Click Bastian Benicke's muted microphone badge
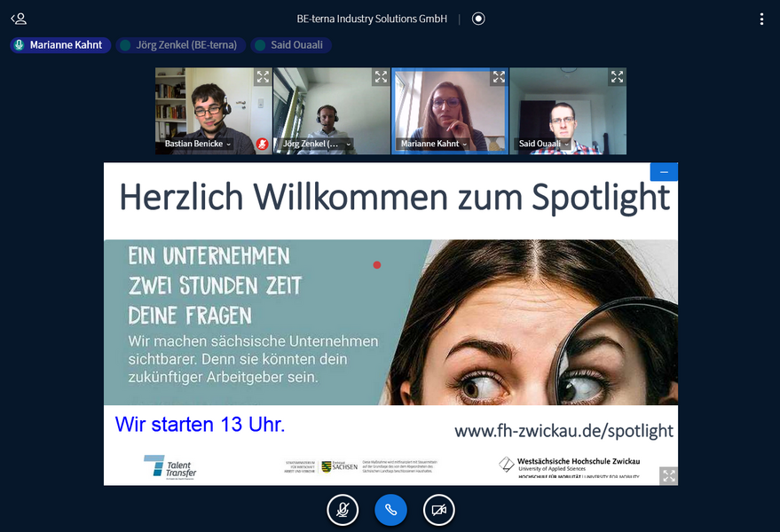780x532 pixels. pyautogui.click(x=262, y=145)
